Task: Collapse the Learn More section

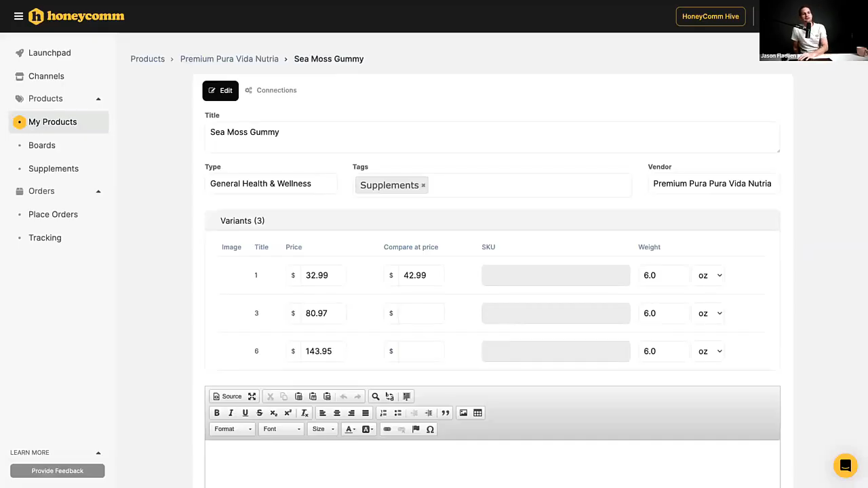Action: 98,453
